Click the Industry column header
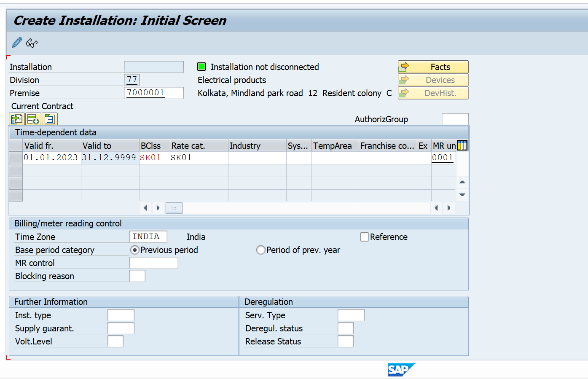This screenshot has width=588, height=379. tap(258, 146)
